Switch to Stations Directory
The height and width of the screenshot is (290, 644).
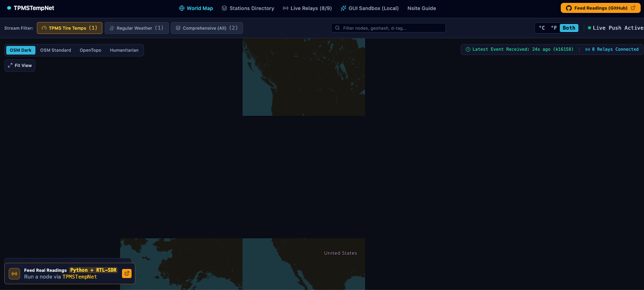click(248, 8)
